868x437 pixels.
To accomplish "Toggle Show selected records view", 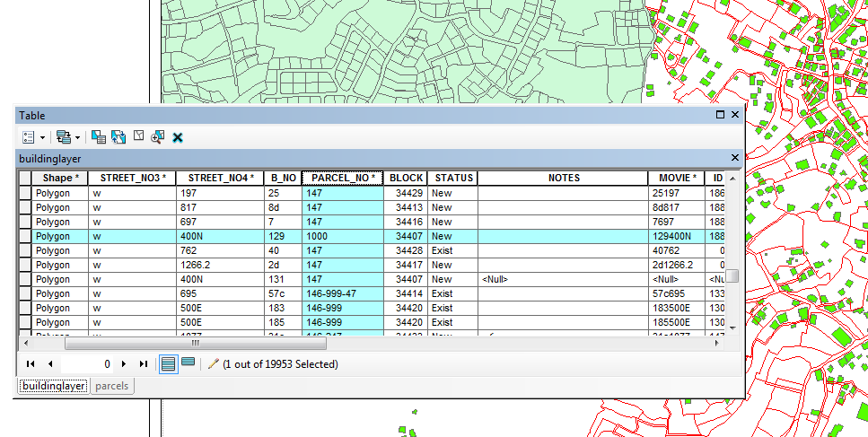I will [x=189, y=363].
